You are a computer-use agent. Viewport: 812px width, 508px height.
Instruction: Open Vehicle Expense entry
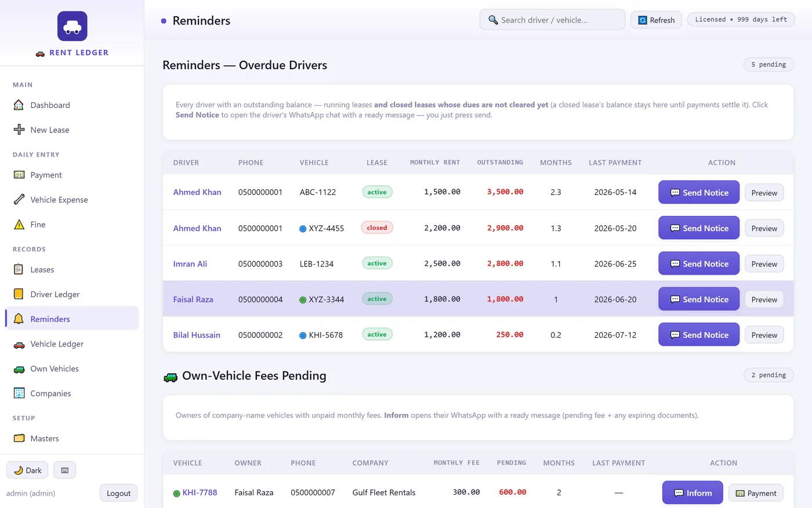coord(72,200)
